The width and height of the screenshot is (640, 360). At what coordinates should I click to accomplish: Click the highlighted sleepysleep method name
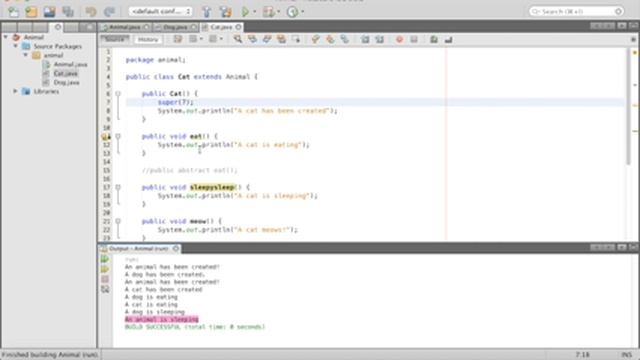point(212,187)
